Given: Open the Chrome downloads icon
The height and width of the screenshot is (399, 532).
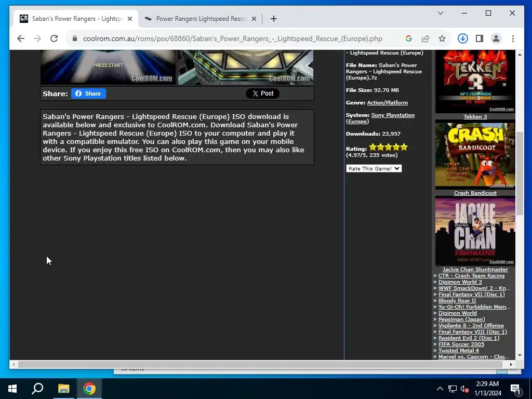Looking at the screenshot, I should (x=463, y=38).
